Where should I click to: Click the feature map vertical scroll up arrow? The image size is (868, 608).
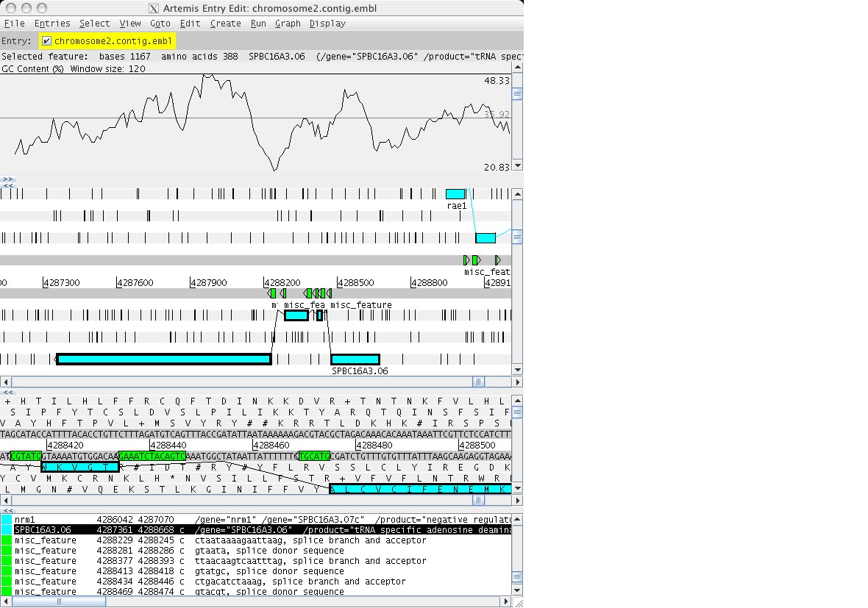click(518, 193)
